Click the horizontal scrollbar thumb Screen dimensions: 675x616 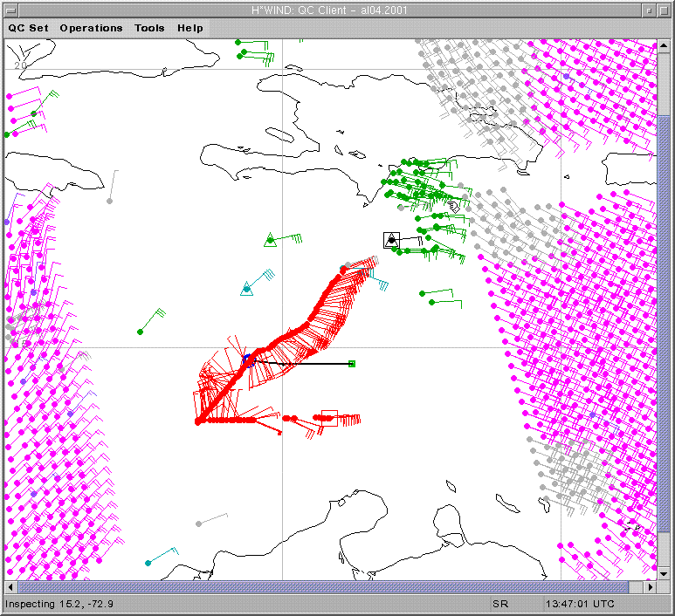point(332,587)
